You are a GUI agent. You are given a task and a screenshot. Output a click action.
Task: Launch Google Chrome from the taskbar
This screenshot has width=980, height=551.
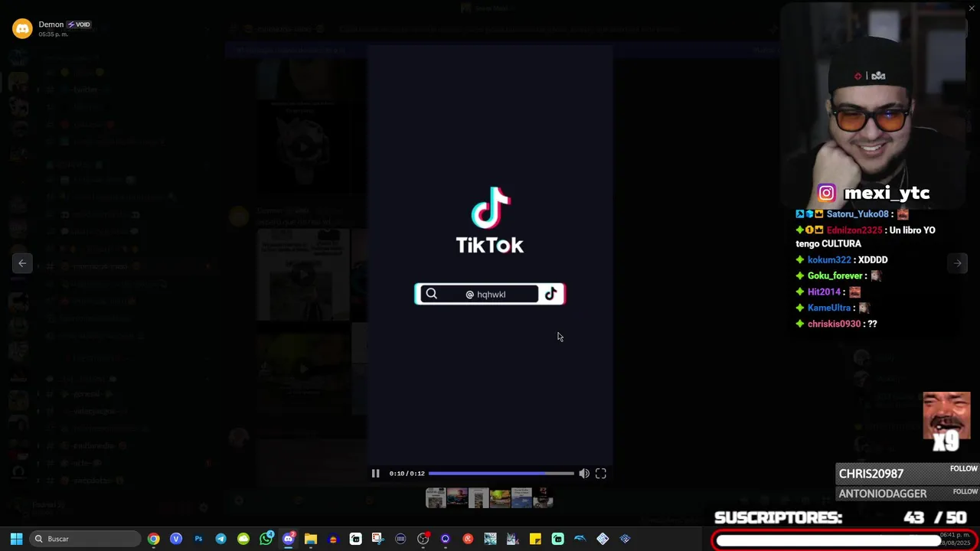point(154,539)
